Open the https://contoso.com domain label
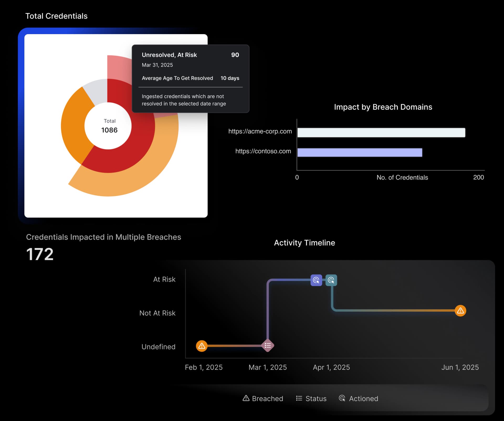This screenshot has height=421, width=504. pos(263,151)
